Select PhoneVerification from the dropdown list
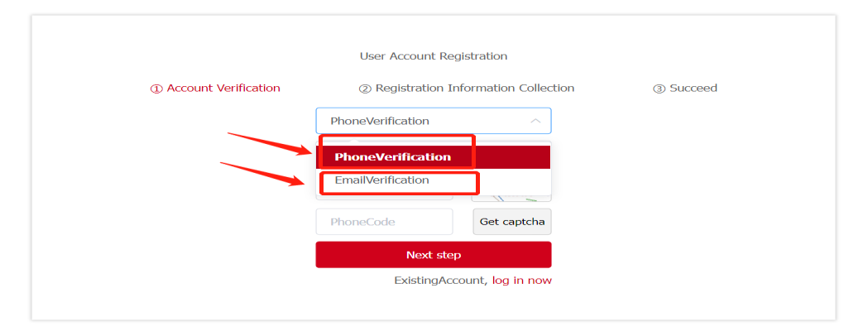The image size is (868, 331). point(393,156)
